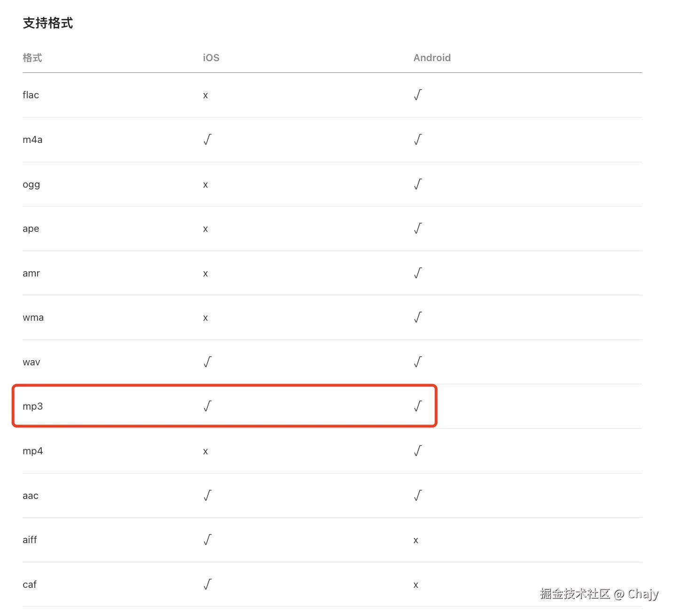Image resolution: width=674 pixels, height=616 pixels.
Task: Click the Android check mark for aac
Action: [x=418, y=496]
